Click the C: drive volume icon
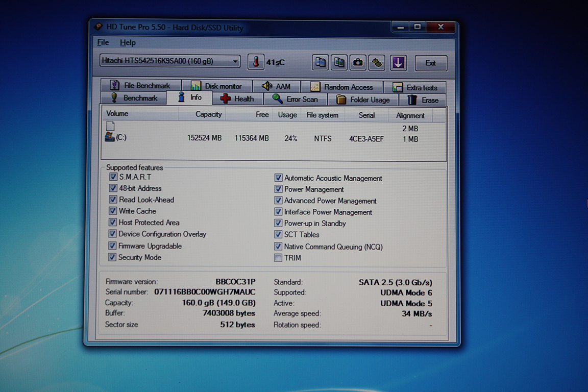This screenshot has width=588, height=392. (110, 137)
